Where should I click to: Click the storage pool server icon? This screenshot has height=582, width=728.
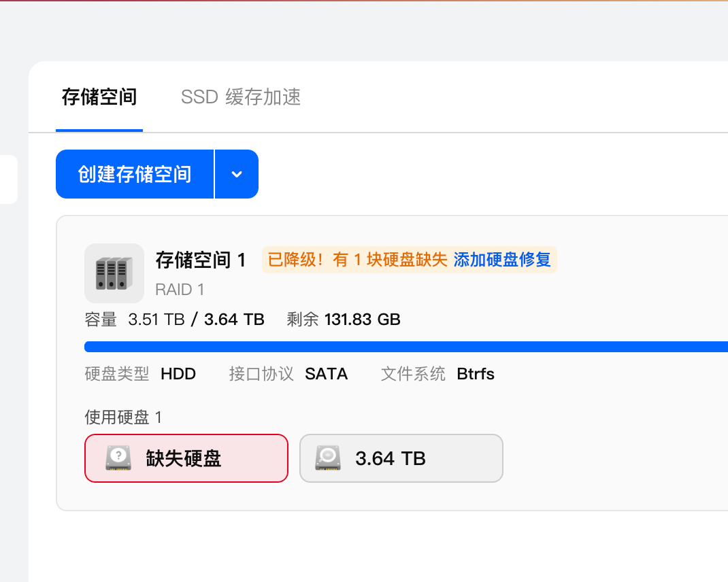114,273
